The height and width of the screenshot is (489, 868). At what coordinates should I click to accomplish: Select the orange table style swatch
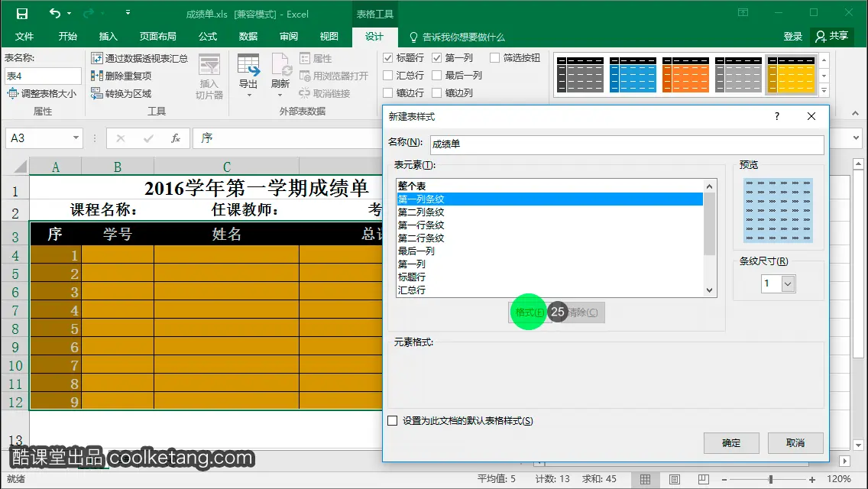[x=685, y=75]
